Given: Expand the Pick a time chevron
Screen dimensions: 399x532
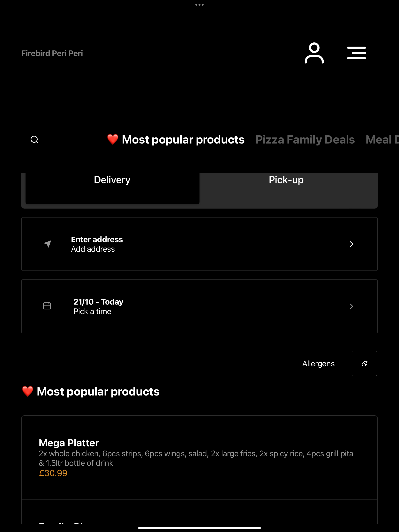Looking at the screenshot, I should click(351, 306).
